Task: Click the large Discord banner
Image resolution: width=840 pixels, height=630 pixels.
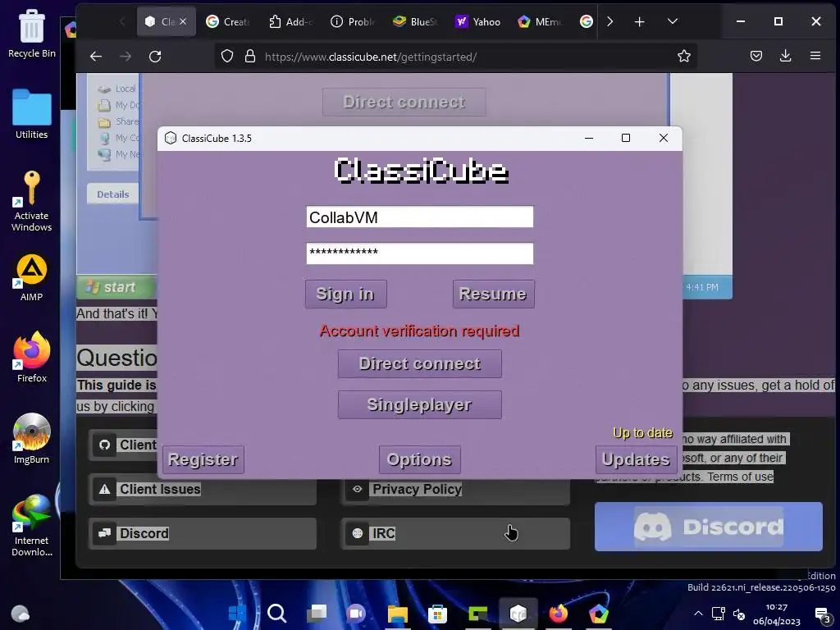Action: coord(708,527)
